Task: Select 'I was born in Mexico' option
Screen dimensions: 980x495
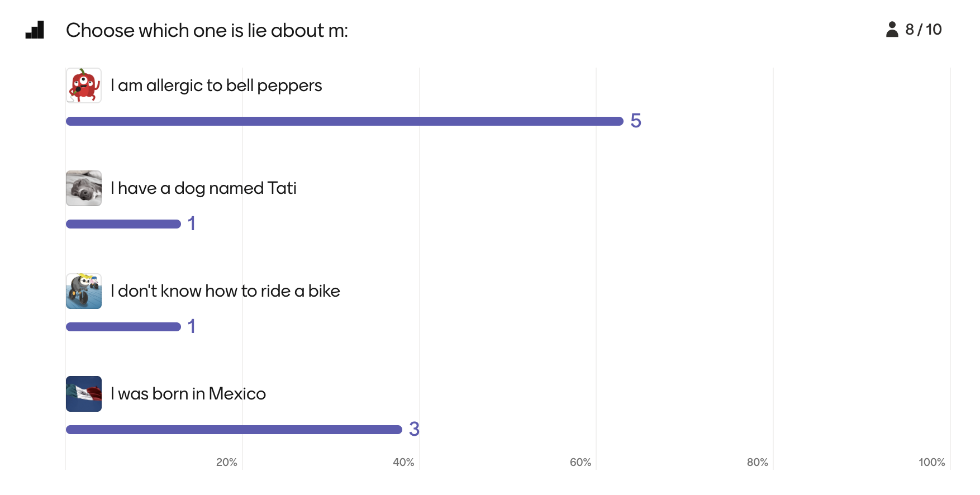Action: point(188,394)
